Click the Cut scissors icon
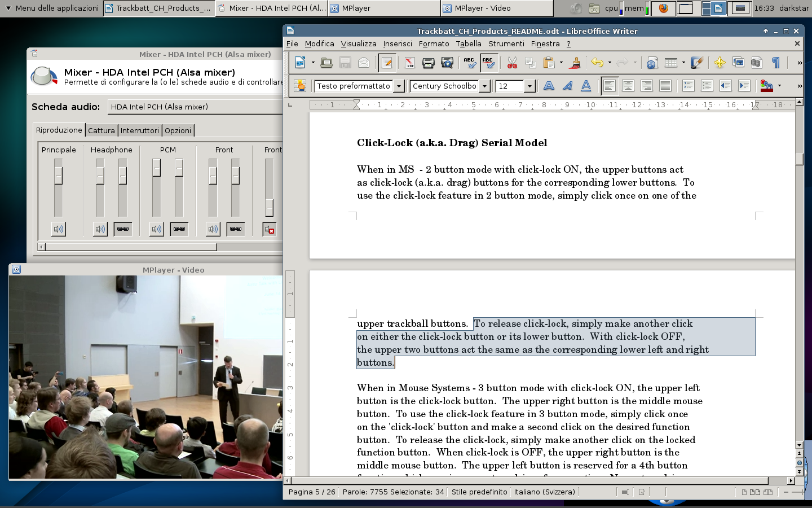The height and width of the screenshot is (508, 812). tap(512, 63)
